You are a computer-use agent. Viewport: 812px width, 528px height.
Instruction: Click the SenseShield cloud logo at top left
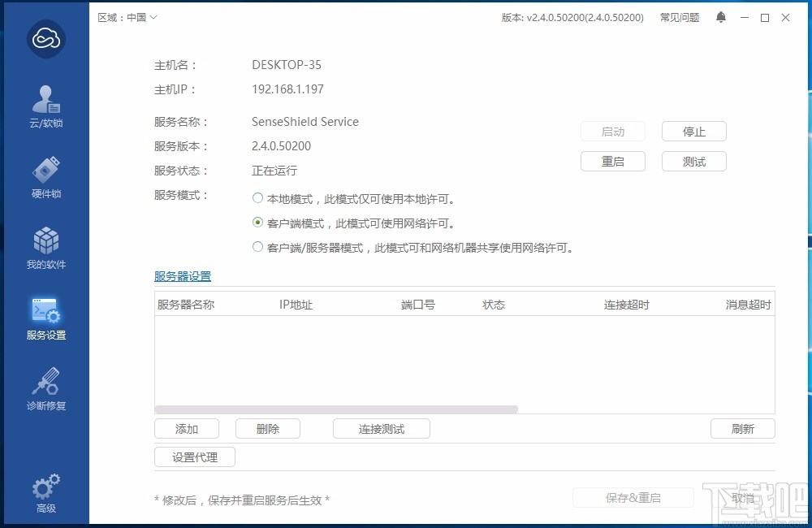pyautogui.click(x=45, y=38)
